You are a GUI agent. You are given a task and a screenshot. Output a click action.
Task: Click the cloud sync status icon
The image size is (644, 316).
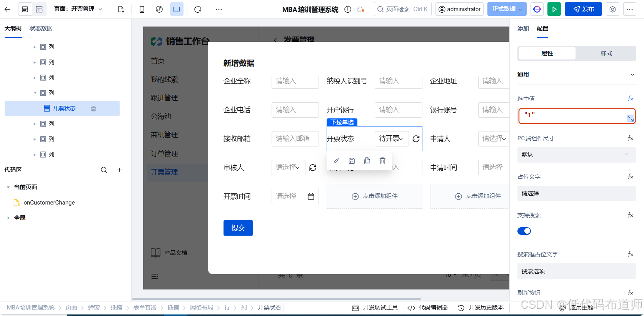click(360, 9)
